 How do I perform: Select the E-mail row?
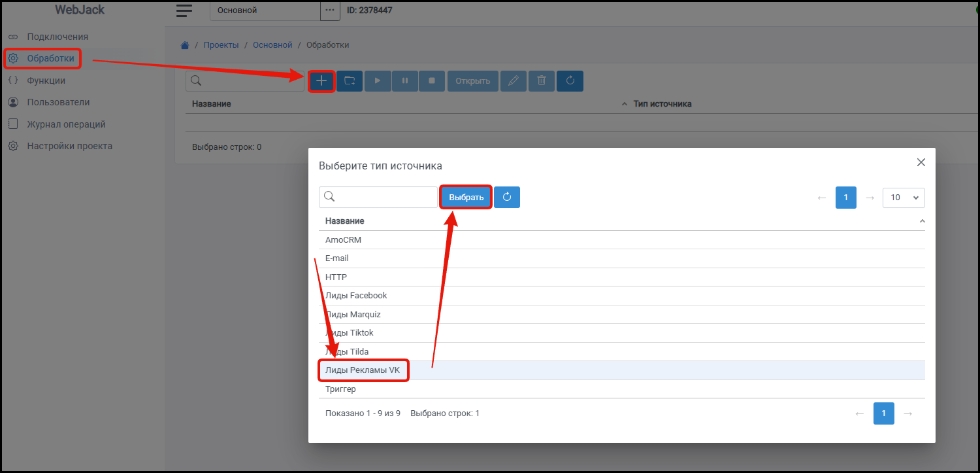tap(622, 259)
